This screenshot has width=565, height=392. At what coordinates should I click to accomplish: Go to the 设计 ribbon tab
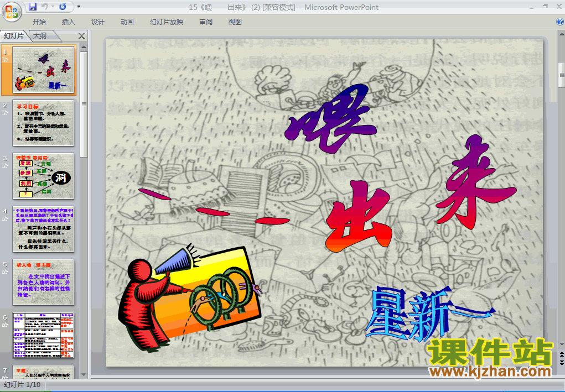point(97,22)
